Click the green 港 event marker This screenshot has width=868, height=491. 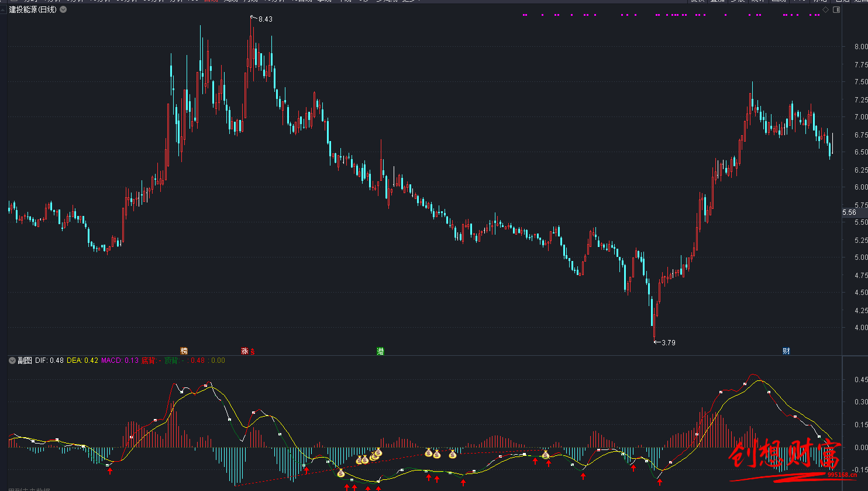tap(380, 351)
